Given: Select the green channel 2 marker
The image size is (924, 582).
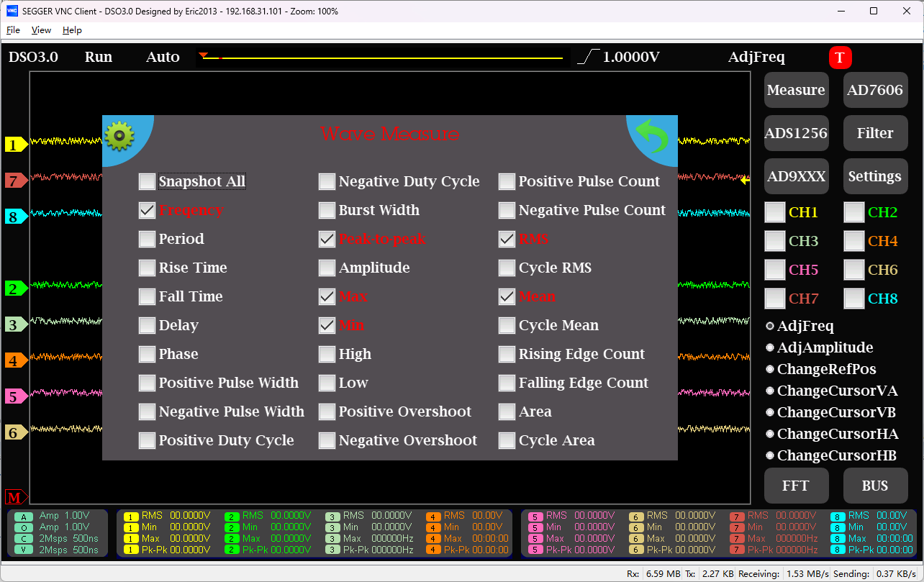Looking at the screenshot, I should point(16,289).
